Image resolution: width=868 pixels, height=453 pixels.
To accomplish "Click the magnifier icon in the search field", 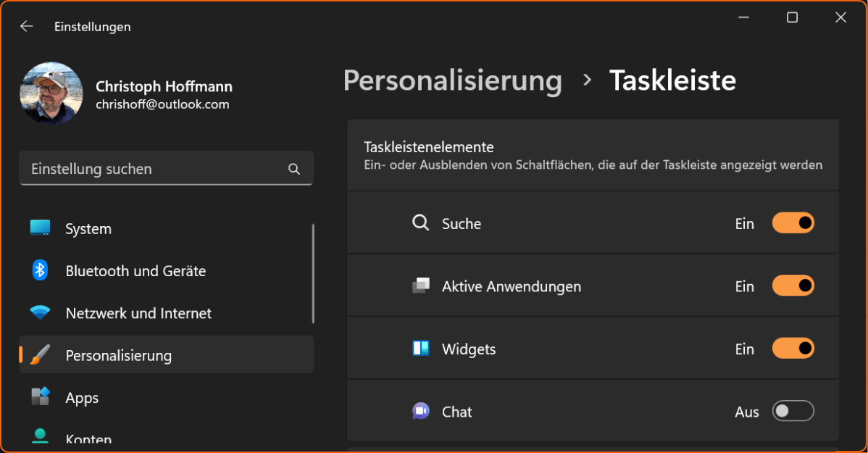I will point(294,168).
